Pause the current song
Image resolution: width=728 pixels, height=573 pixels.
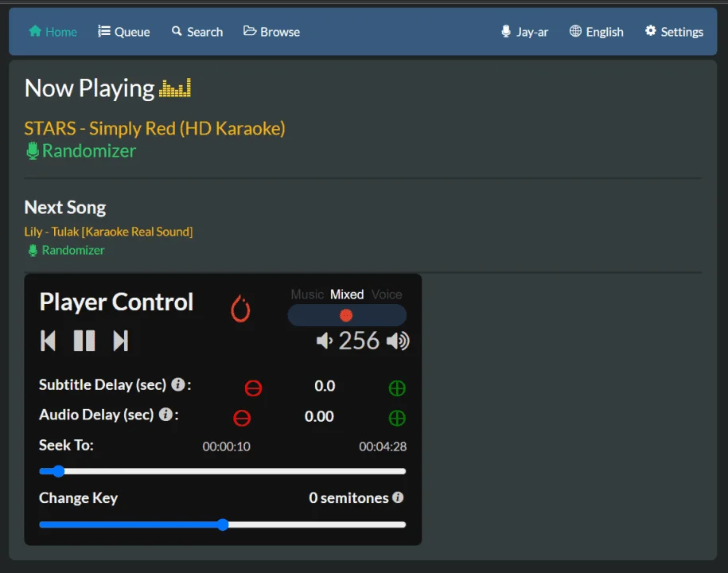84,341
